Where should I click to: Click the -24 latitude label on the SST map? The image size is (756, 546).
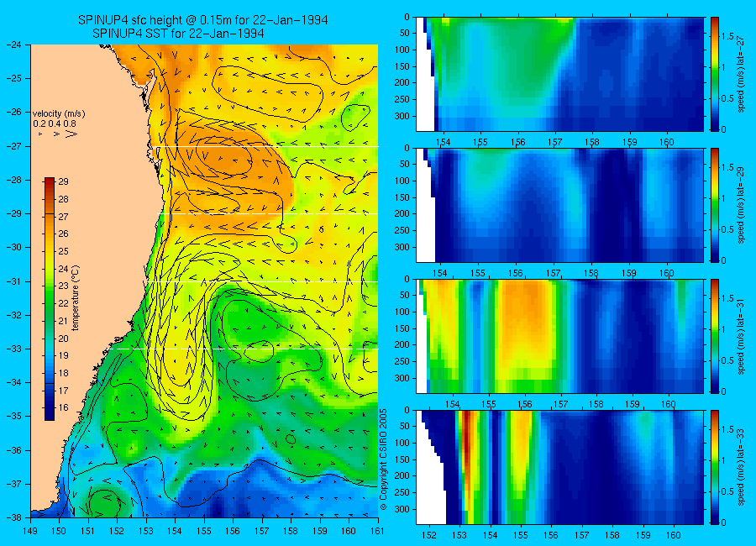pos(13,45)
